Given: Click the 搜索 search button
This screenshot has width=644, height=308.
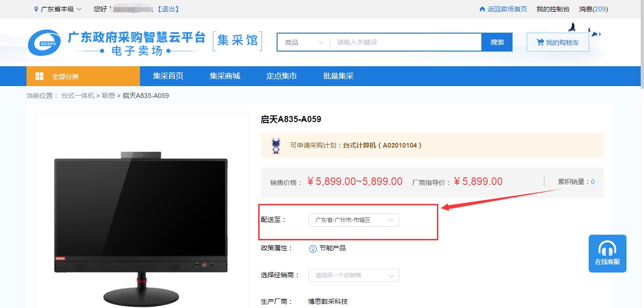Looking at the screenshot, I should (497, 42).
